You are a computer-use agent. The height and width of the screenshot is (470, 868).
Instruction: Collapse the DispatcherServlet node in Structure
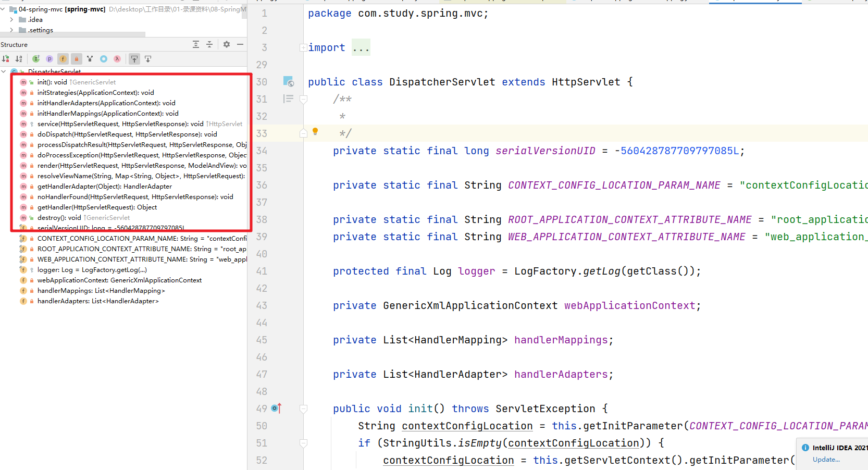pos(4,71)
